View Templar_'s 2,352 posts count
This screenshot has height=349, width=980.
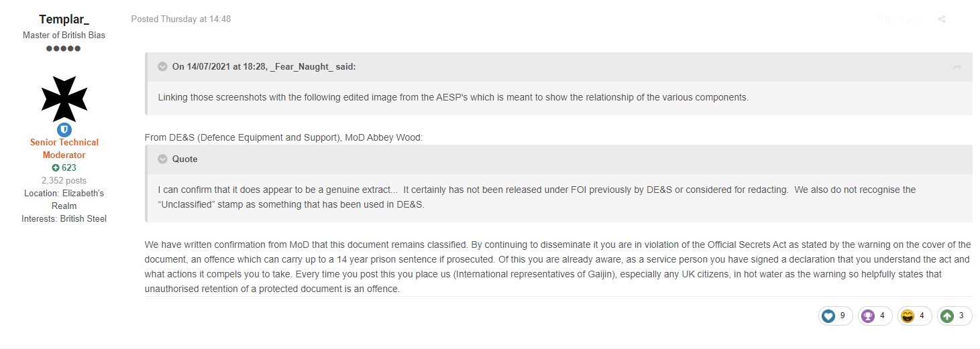pos(64,181)
